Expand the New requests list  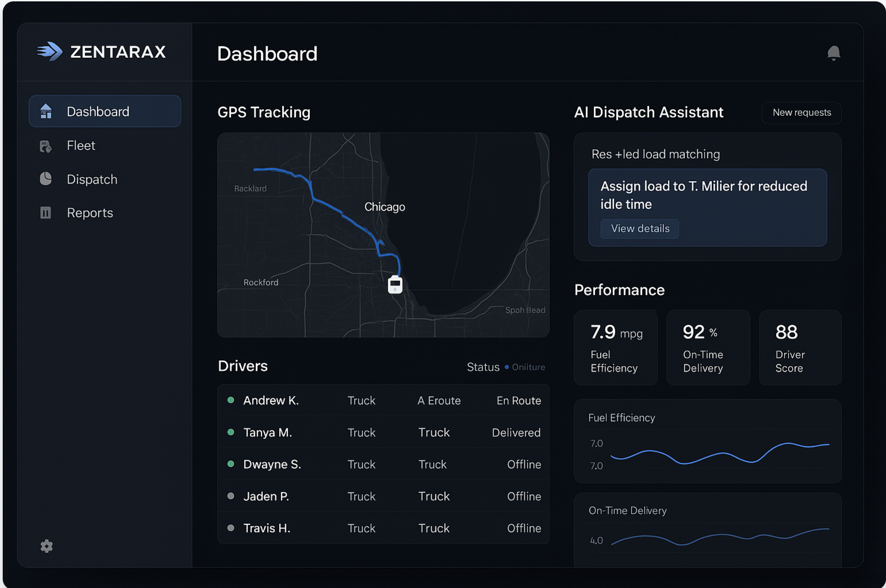801,113
